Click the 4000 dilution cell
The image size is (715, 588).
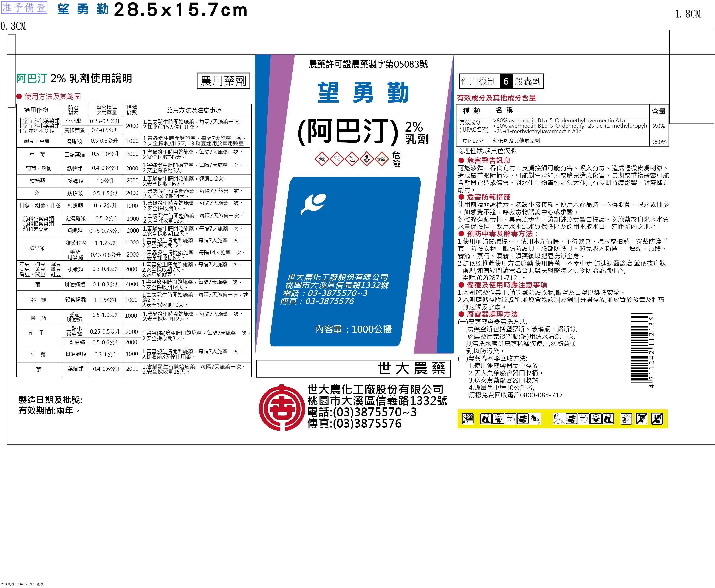tap(132, 284)
